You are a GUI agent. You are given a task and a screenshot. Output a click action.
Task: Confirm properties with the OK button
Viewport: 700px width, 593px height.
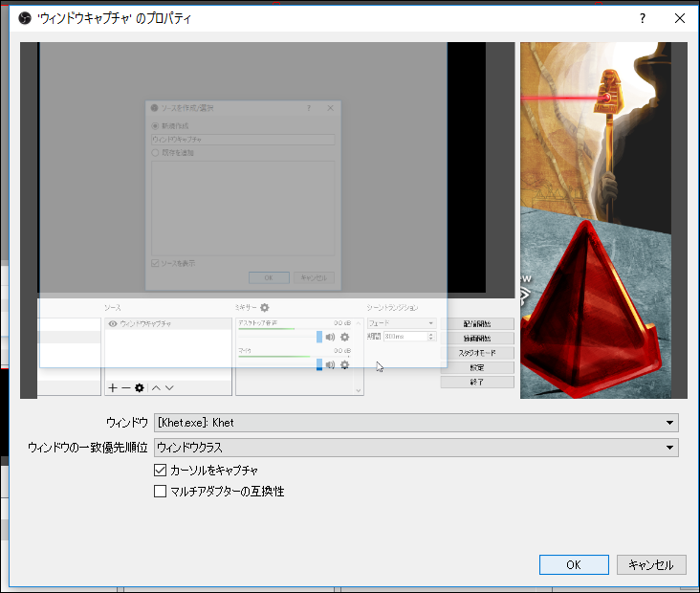(x=574, y=565)
